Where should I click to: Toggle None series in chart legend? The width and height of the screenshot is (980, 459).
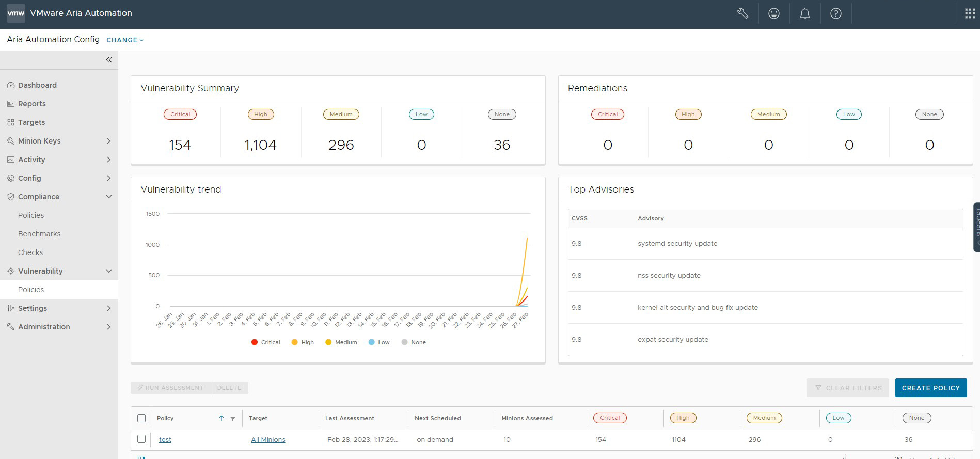point(414,342)
